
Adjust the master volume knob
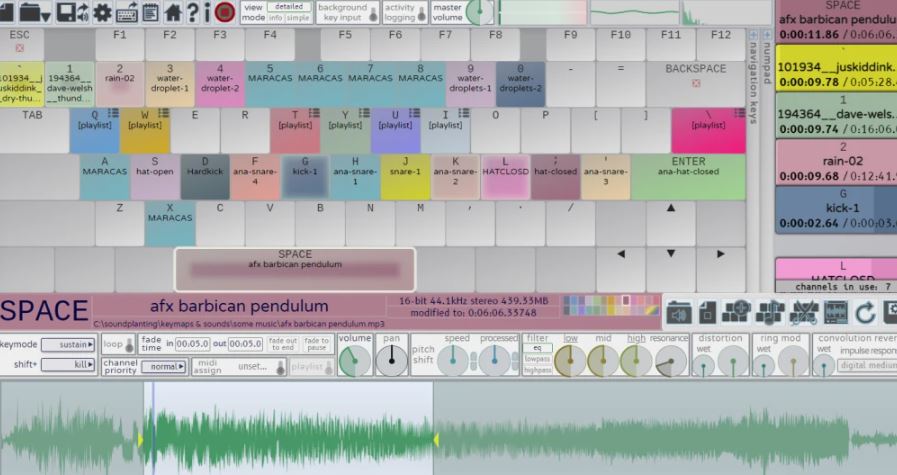coord(479,12)
